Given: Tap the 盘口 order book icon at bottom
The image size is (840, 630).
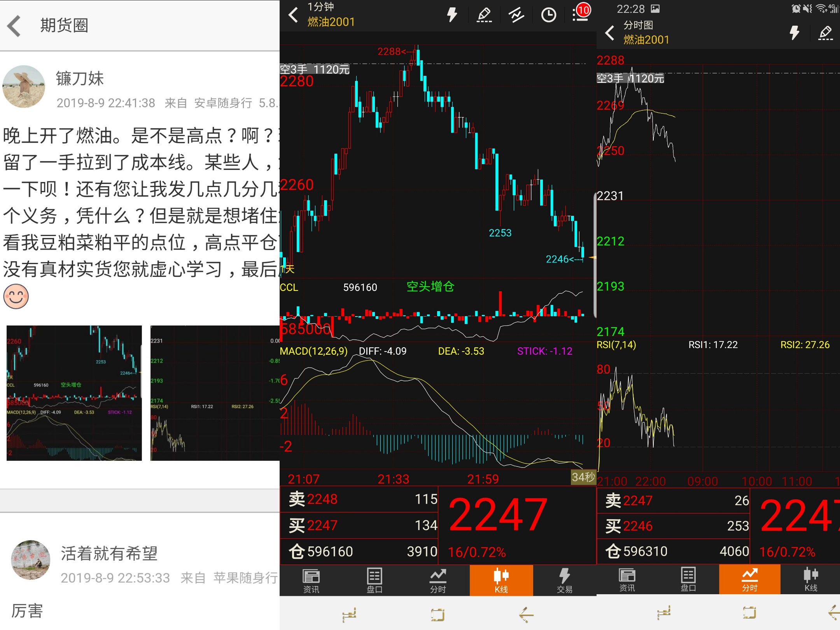Looking at the screenshot, I should click(374, 580).
